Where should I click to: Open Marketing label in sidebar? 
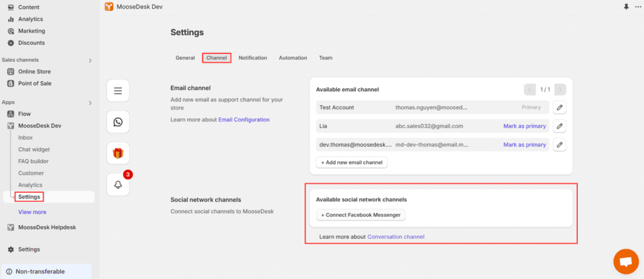click(x=31, y=31)
